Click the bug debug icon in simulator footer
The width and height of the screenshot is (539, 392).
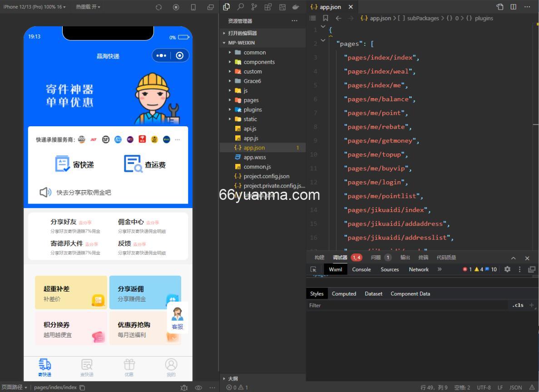[x=184, y=387]
